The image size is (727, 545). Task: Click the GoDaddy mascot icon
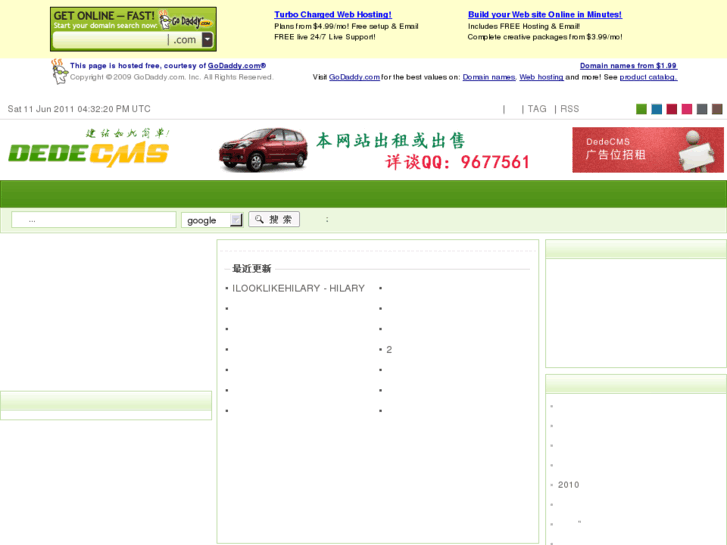coord(59,72)
